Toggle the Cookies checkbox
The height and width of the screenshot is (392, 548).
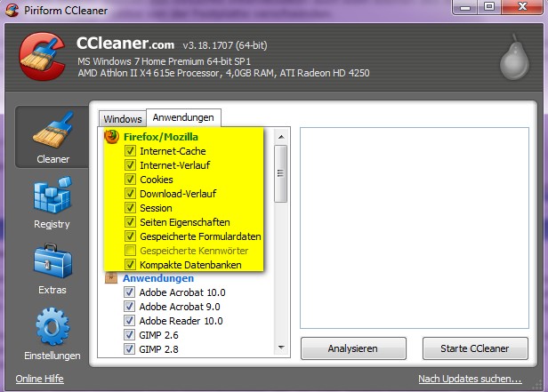point(130,180)
